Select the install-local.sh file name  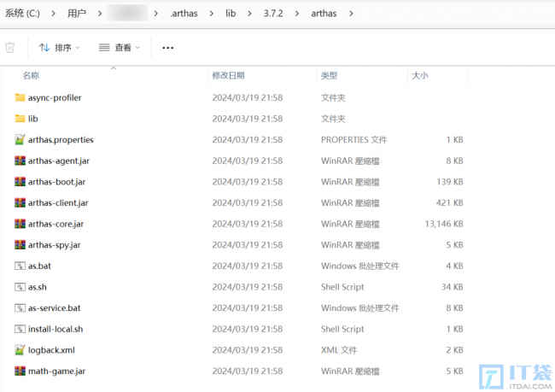(x=55, y=329)
